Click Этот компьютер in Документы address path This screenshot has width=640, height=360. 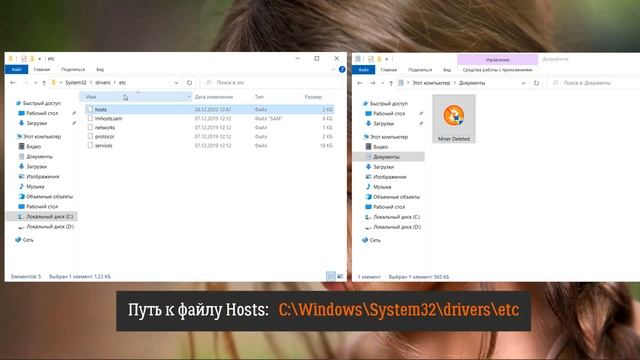pyautogui.click(x=431, y=83)
